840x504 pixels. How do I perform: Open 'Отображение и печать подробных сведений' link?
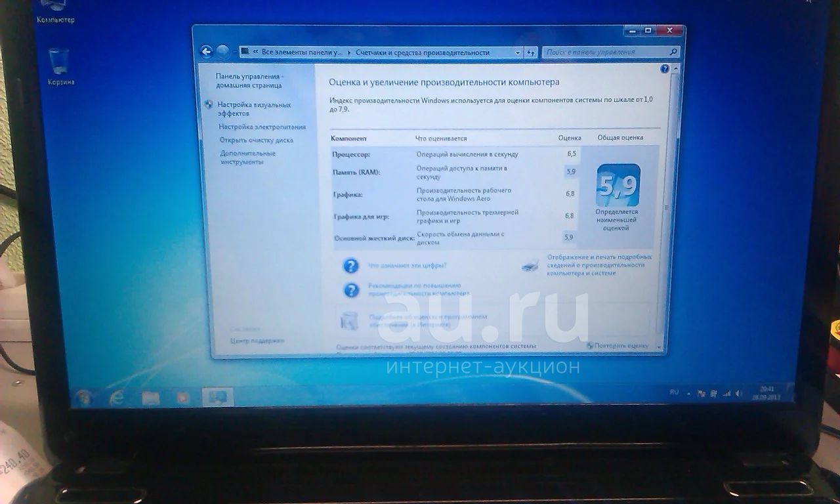point(599,265)
